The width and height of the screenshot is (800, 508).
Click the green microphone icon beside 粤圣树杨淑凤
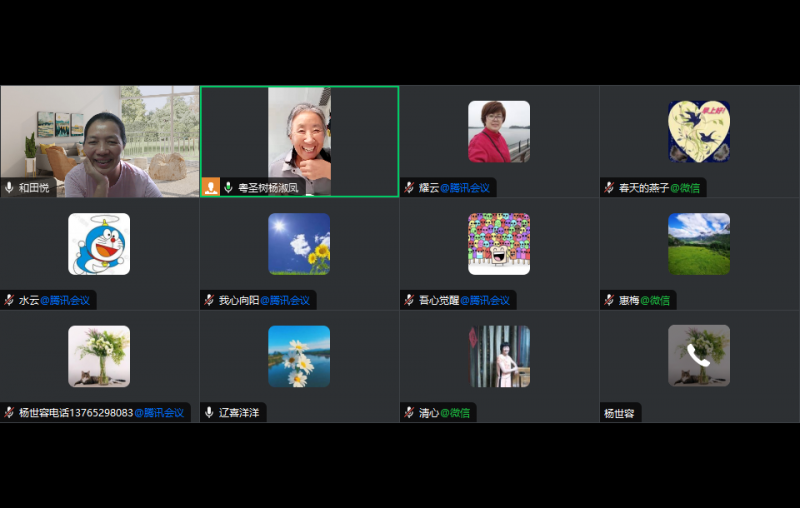point(228,187)
